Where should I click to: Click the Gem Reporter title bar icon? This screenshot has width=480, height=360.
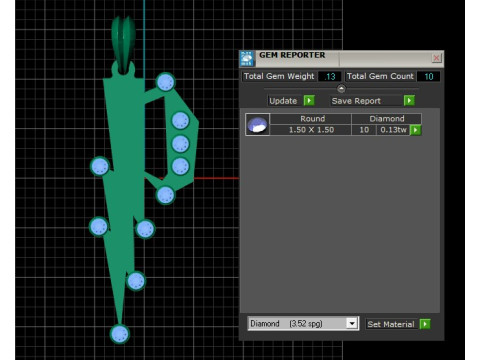point(247,59)
